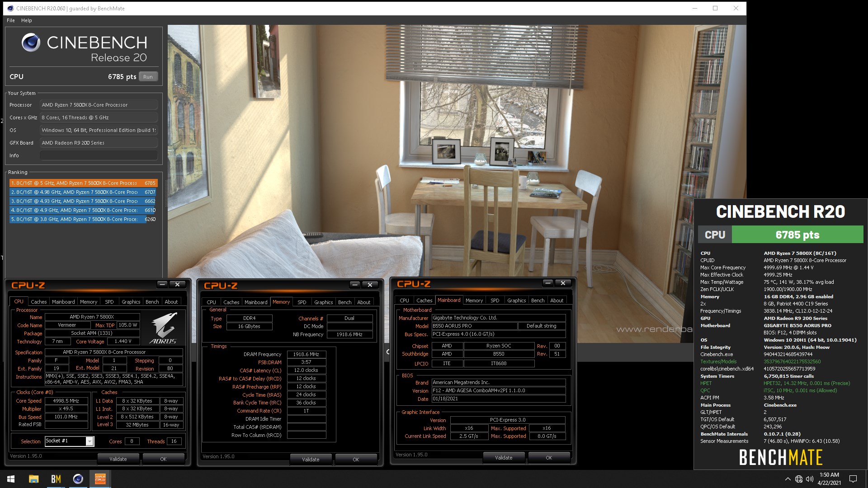
Task: Maximize the Cinebench window
Action: [715, 8]
